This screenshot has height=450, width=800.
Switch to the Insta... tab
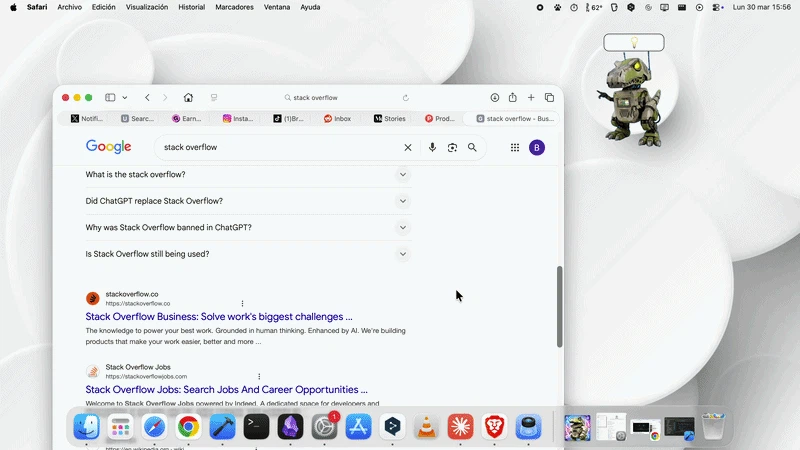point(238,118)
